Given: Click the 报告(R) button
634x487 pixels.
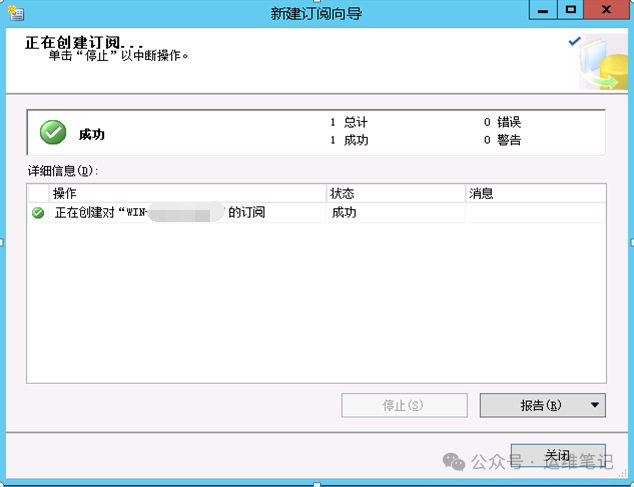Looking at the screenshot, I should point(542,405).
